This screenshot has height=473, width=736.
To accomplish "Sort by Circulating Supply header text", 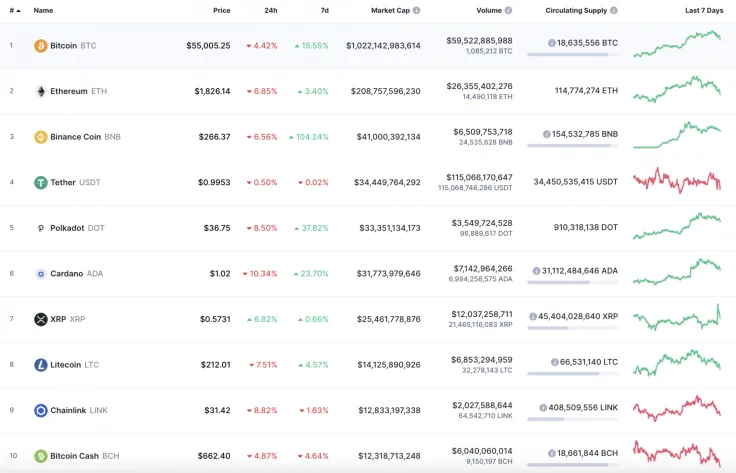I will click(576, 10).
